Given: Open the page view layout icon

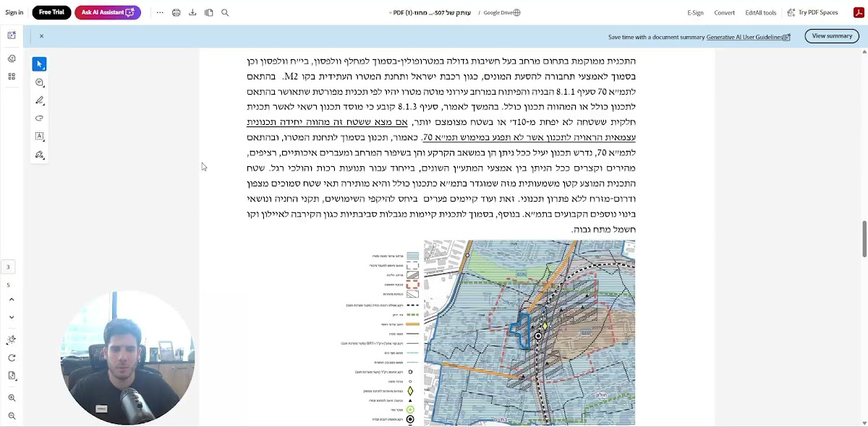Looking at the screenshot, I should [209, 12].
